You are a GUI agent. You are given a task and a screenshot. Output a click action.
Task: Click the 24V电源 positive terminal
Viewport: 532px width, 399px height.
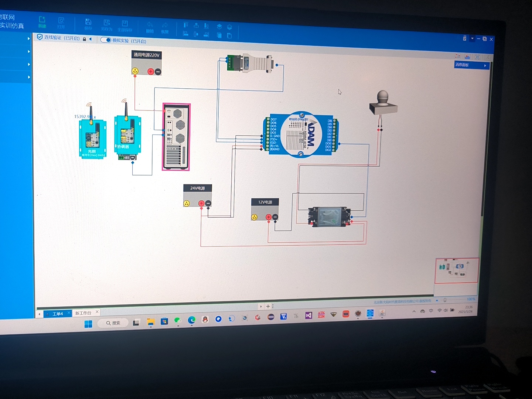coord(201,203)
